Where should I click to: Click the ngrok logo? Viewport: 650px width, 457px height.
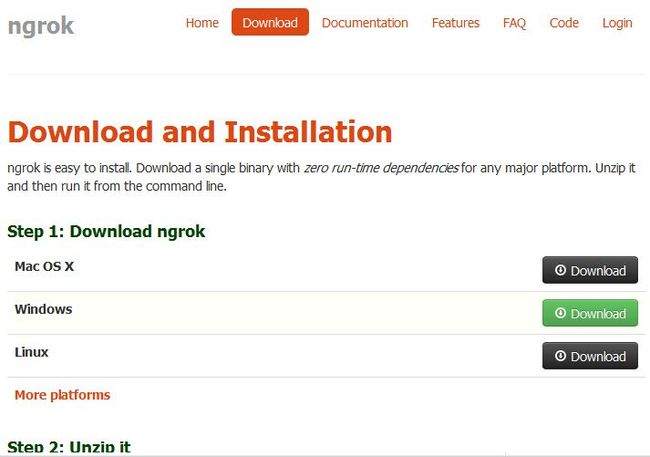tap(41, 26)
